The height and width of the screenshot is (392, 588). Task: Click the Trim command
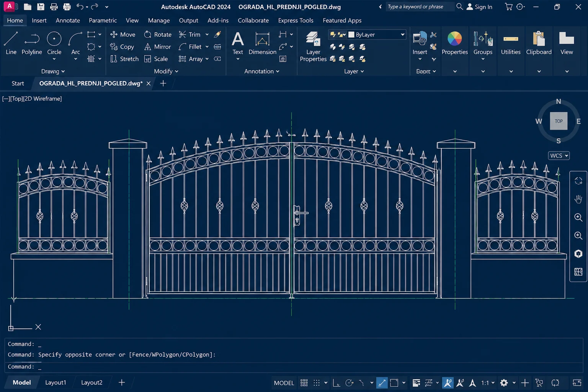tap(190, 34)
